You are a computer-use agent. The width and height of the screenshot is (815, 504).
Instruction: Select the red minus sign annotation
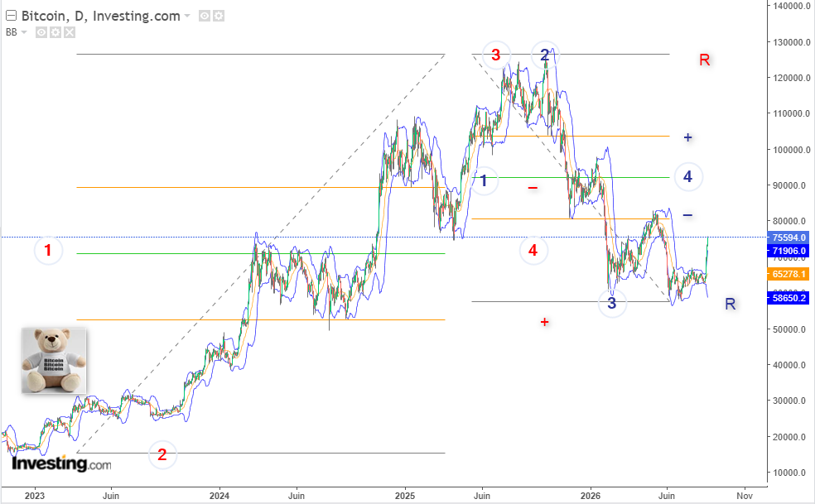click(533, 188)
